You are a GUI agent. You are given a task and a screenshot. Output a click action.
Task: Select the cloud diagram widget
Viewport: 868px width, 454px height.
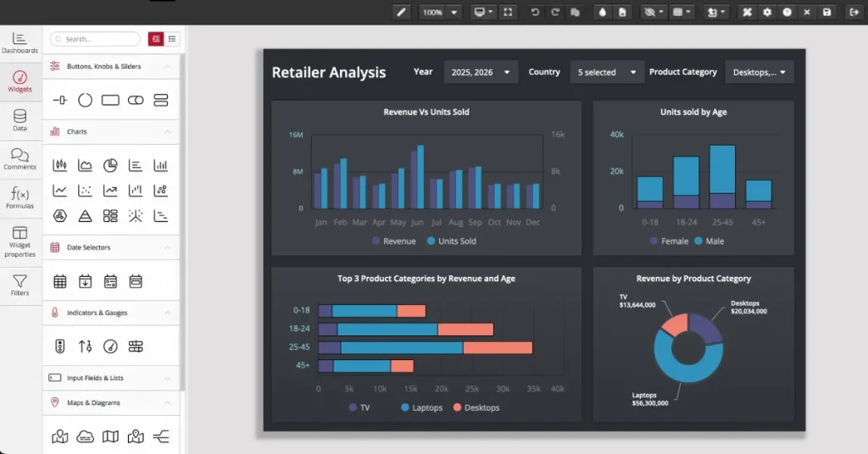86,437
